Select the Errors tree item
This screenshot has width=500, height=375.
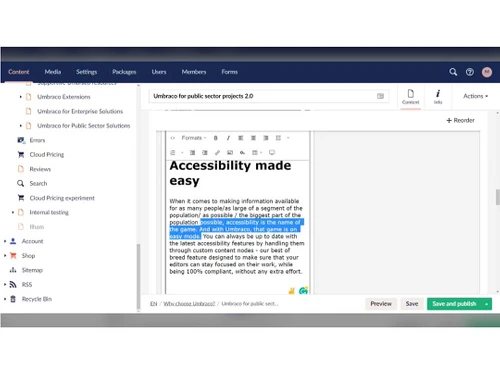click(37, 140)
